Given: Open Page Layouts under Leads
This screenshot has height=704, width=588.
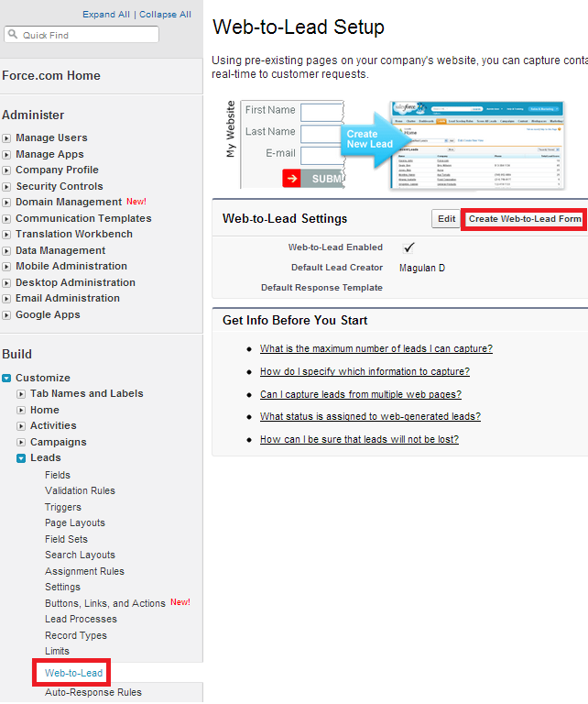Looking at the screenshot, I should coord(75,523).
